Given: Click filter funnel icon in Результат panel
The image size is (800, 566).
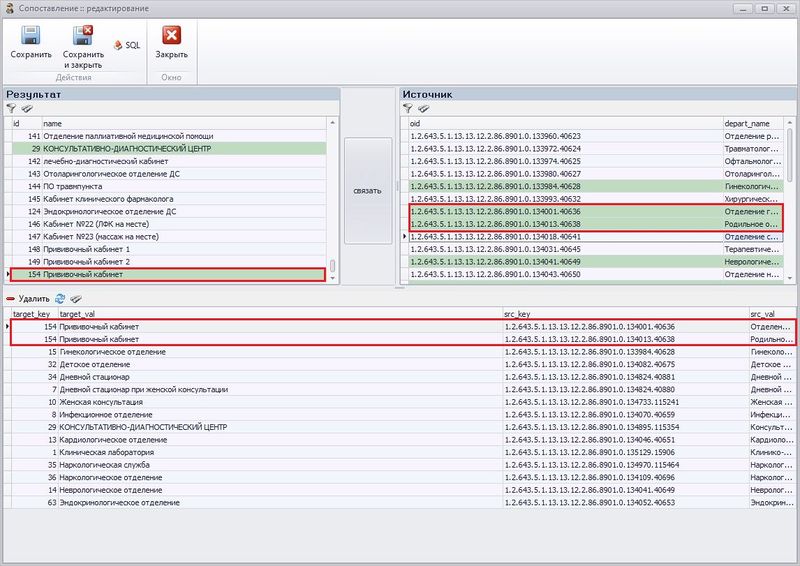Looking at the screenshot, I should click(11, 108).
